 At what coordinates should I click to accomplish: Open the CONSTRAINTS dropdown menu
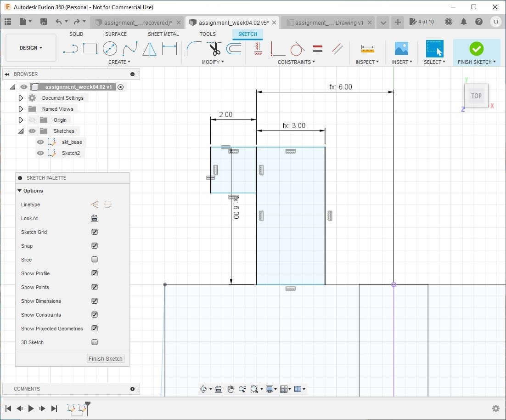[x=296, y=62]
